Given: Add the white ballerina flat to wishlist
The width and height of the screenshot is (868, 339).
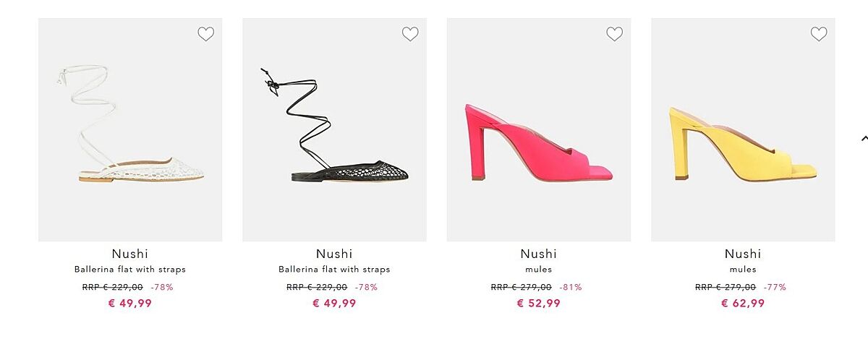Looking at the screenshot, I should tap(206, 34).
